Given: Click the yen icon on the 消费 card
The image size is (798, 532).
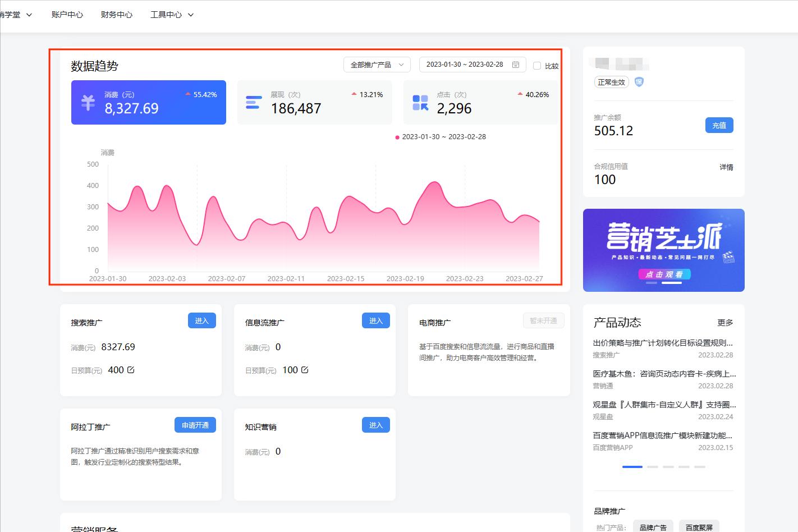Looking at the screenshot, I should click(89, 102).
